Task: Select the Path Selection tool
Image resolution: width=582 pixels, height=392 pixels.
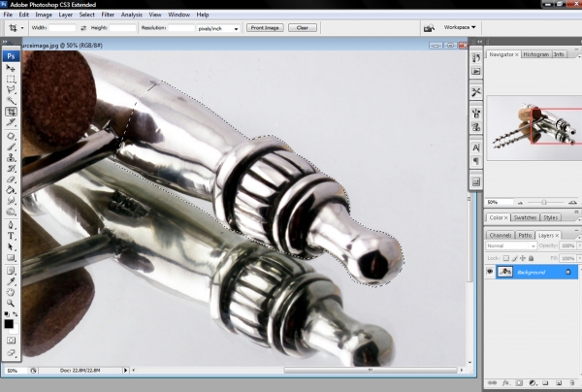Action: [11, 246]
